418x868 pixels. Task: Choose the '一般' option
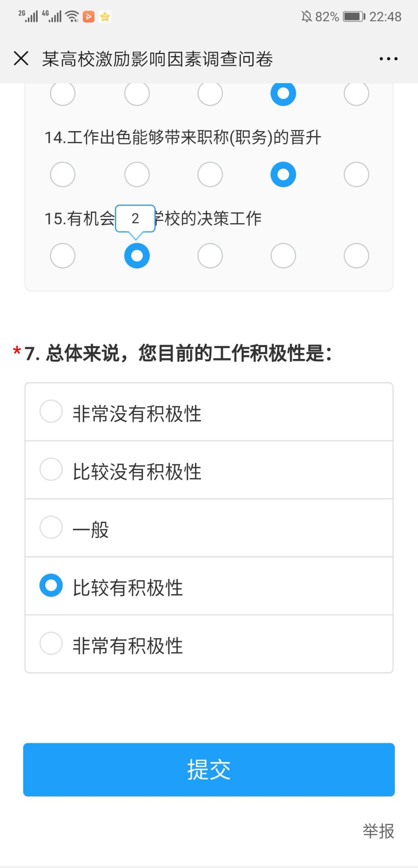pos(51,528)
